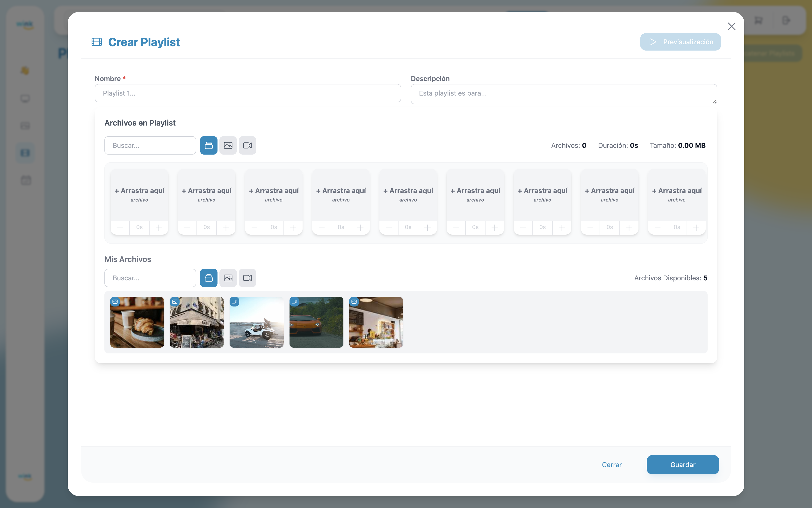Focus the Buscar field in Mis Archivos
Viewport: 812px width, 508px height.
pos(150,278)
